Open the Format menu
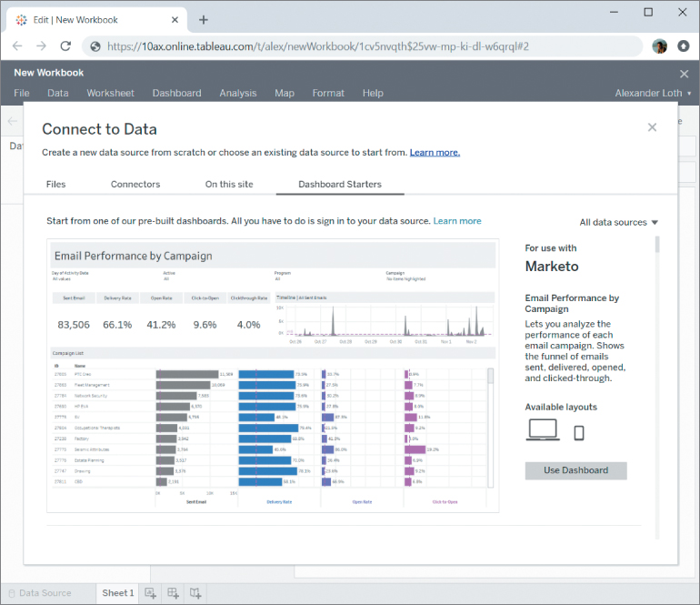Image resolution: width=700 pixels, height=605 pixels. [328, 93]
